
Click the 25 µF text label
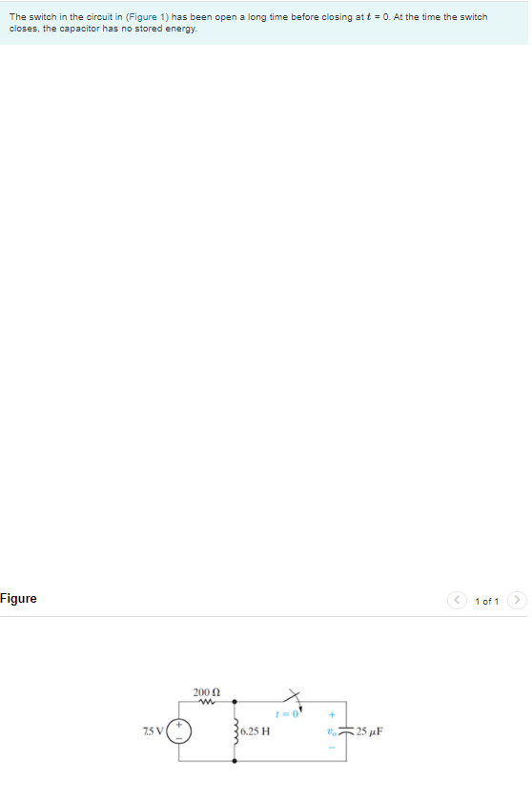point(369,731)
